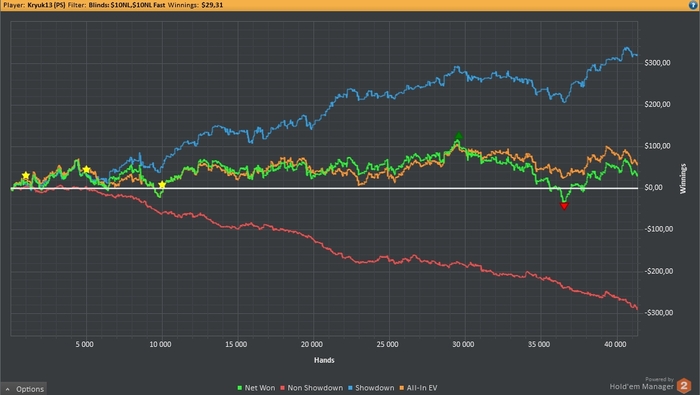Click the first yellow star marker

pyautogui.click(x=26, y=176)
